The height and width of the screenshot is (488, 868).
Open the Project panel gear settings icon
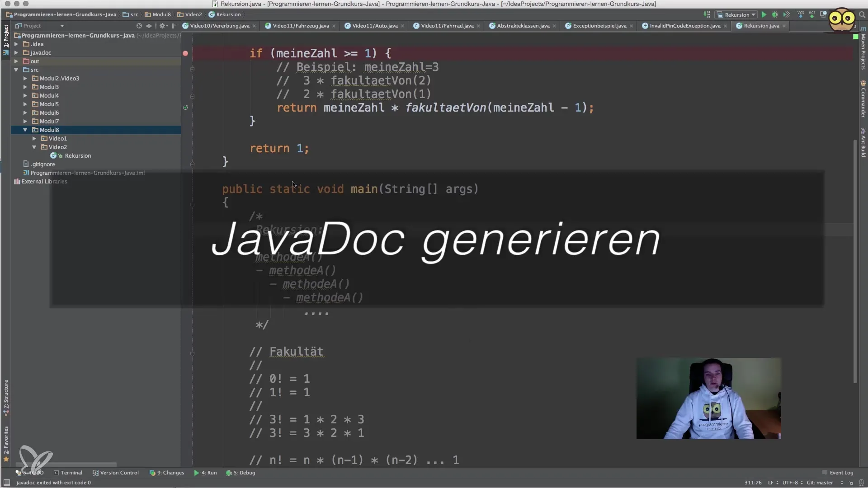pos(163,26)
